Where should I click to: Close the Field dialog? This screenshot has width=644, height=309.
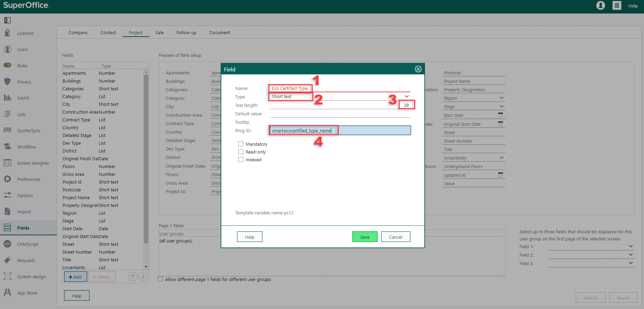tap(418, 69)
